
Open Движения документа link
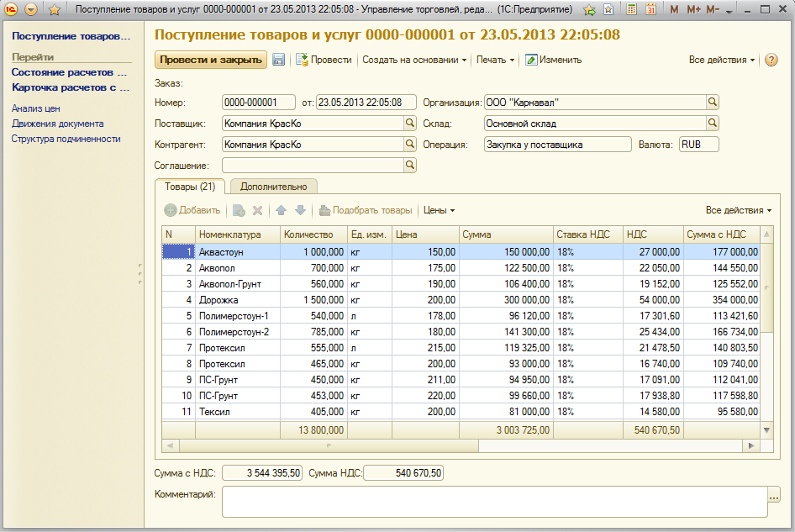pyautogui.click(x=58, y=124)
